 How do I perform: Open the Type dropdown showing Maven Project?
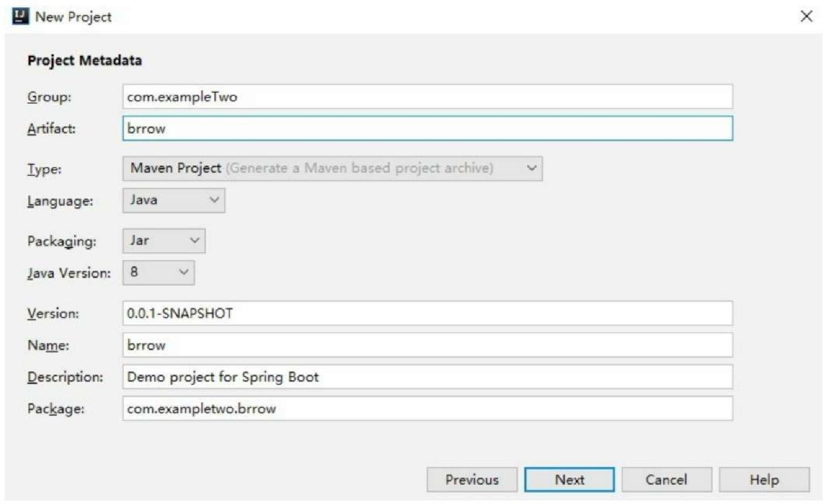332,168
